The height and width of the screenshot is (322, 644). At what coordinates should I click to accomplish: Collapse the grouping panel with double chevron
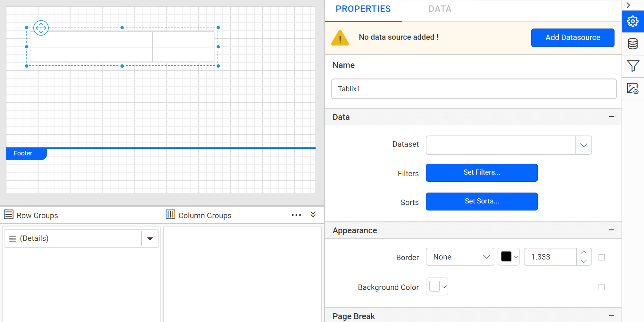[x=313, y=214]
